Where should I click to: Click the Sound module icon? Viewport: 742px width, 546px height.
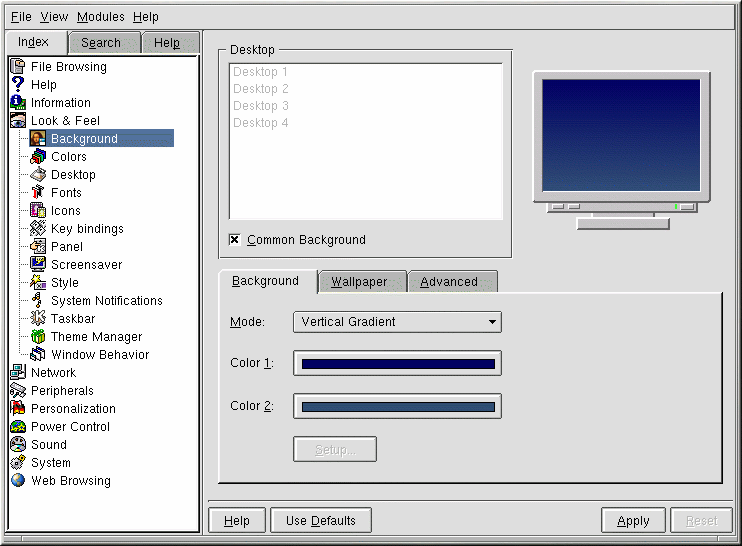pos(17,445)
